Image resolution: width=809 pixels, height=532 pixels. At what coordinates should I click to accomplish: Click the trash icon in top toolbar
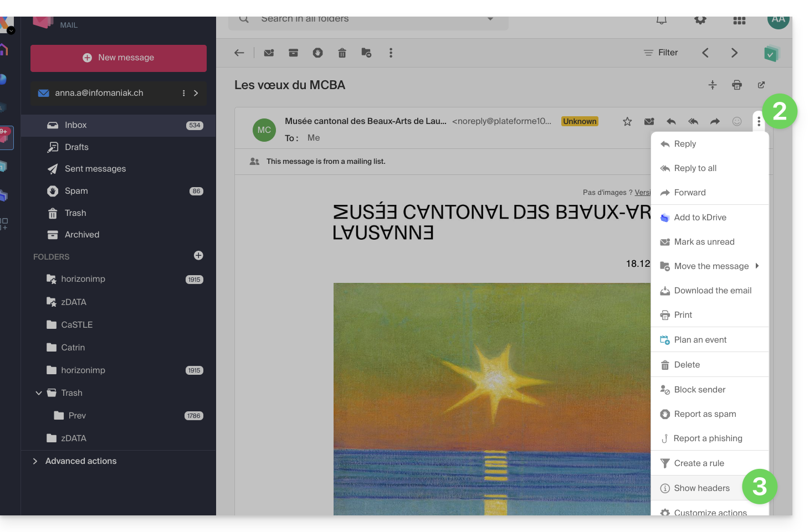[342, 53]
